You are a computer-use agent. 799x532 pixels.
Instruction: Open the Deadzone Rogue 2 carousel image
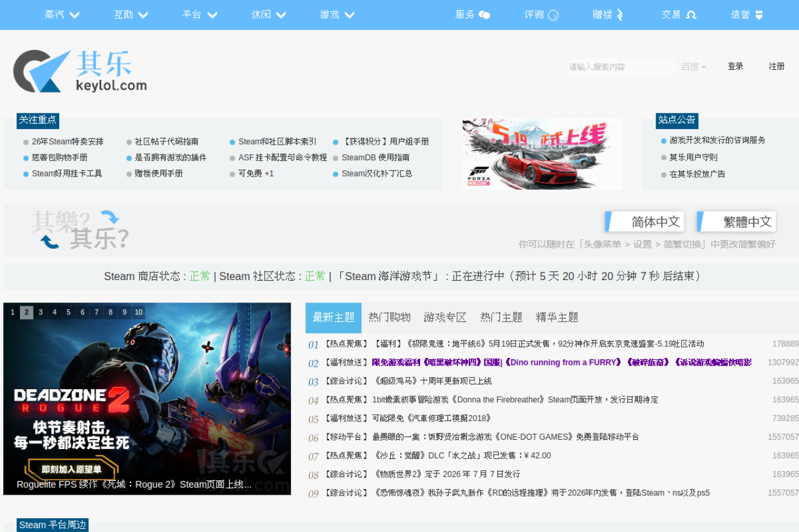(x=147, y=399)
